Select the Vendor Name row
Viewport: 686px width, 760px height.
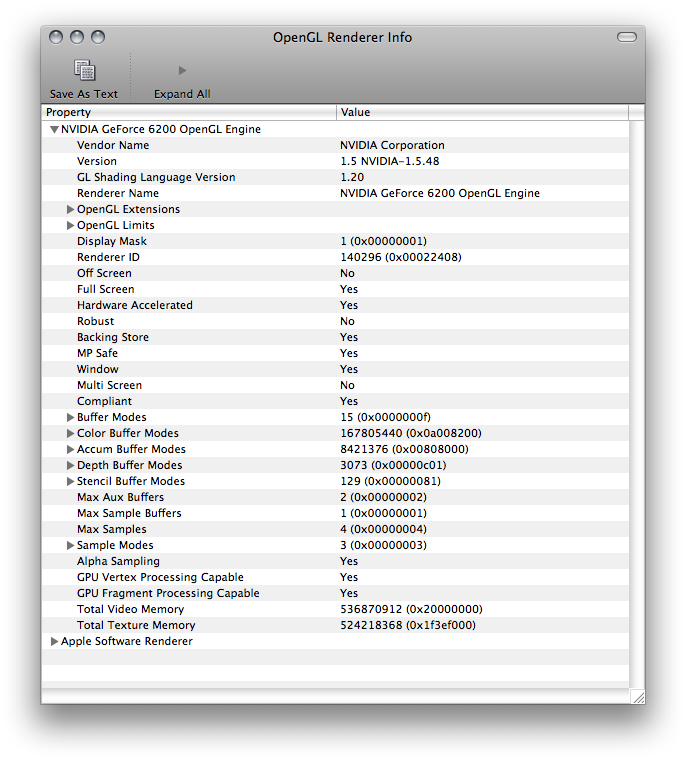click(335, 145)
